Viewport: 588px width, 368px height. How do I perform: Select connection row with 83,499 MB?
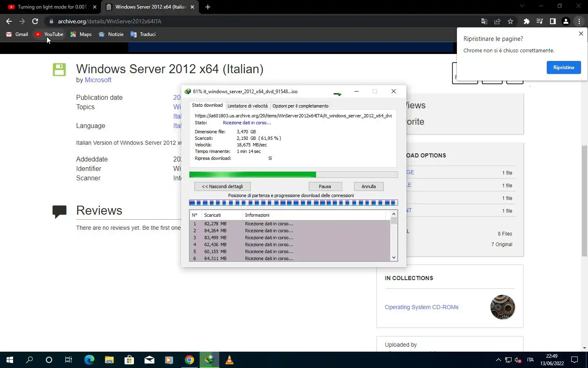290,238
